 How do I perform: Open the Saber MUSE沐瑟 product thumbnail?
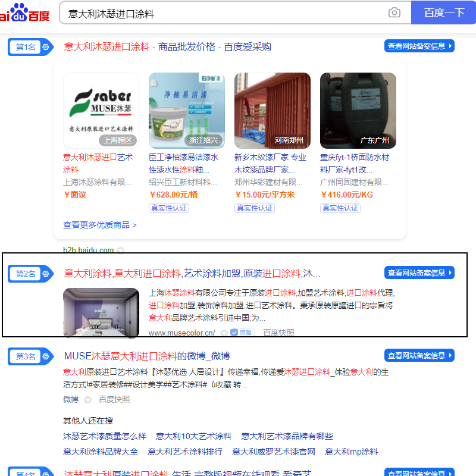pyautogui.click(x=101, y=111)
